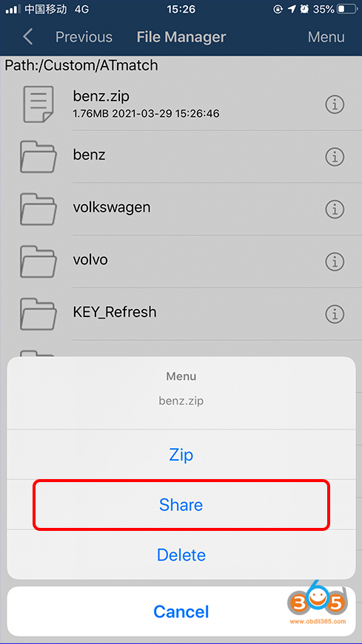Tap the back chevron in the header
Screen dimensions: 362x644
pyautogui.click(x=27, y=36)
